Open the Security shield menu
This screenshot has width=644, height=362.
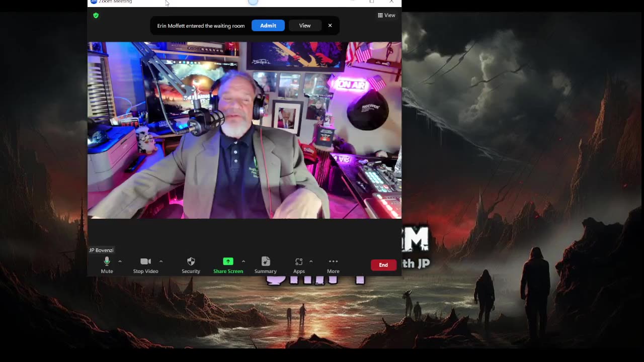coord(191,265)
